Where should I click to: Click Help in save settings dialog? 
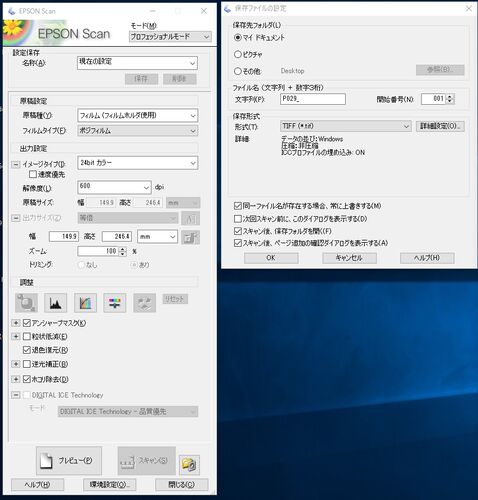[427, 258]
